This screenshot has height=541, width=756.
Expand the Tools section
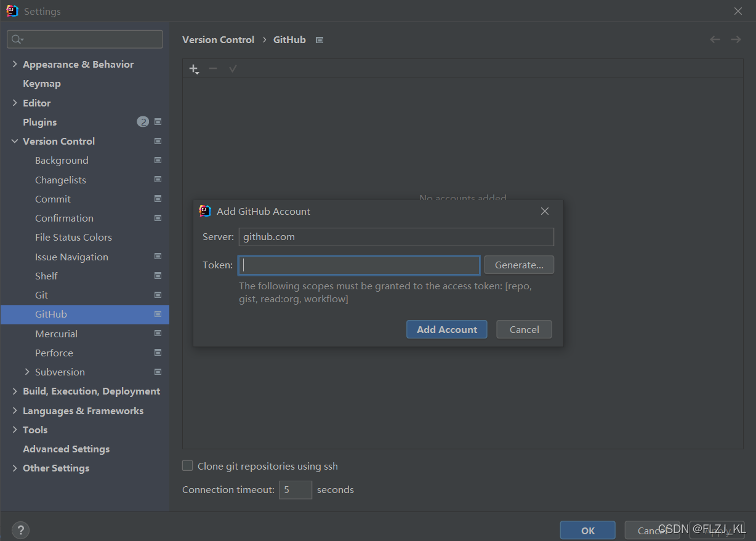15,430
